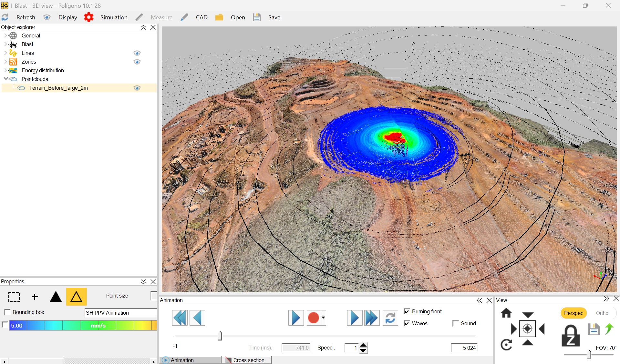The width and height of the screenshot is (620, 364).
Task: Select the Refresh tool in the toolbar
Action: tap(5, 17)
